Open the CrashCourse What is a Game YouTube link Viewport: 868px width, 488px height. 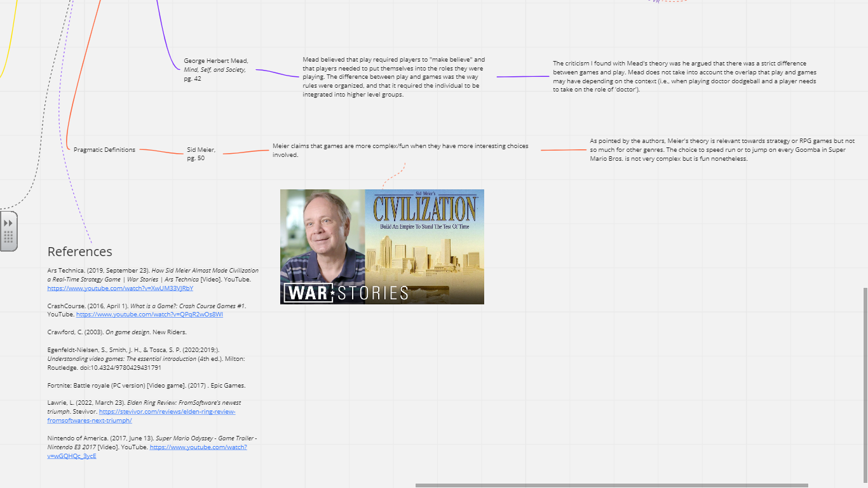point(149,315)
